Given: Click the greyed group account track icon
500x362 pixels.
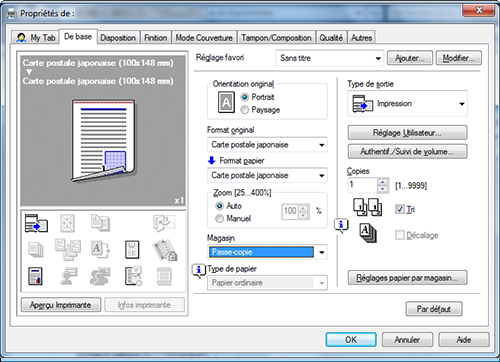Looking at the screenshot, I should 100,276.
